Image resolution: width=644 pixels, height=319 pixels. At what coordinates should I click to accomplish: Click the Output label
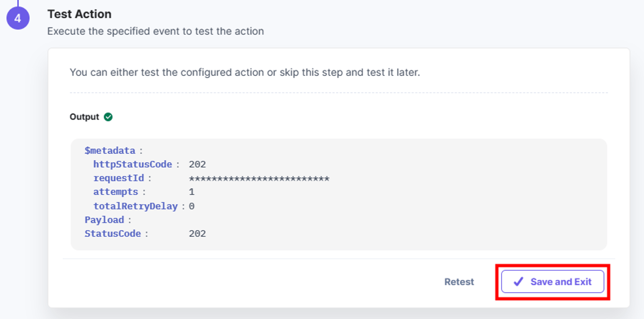[84, 117]
